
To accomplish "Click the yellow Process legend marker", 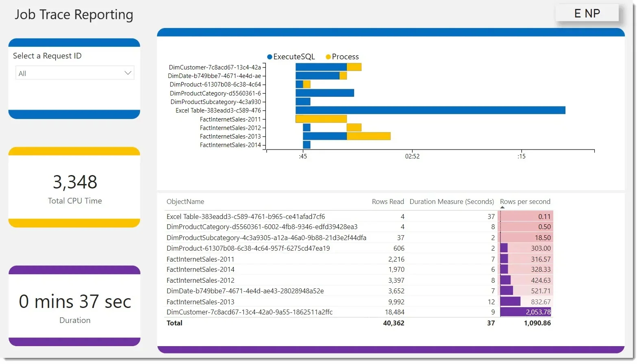I will [328, 57].
